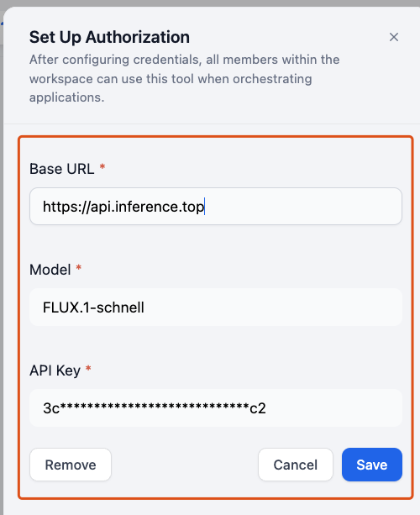Click the Model field label
The image size is (420, 515).
pyautogui.click(x=50, y=270)
